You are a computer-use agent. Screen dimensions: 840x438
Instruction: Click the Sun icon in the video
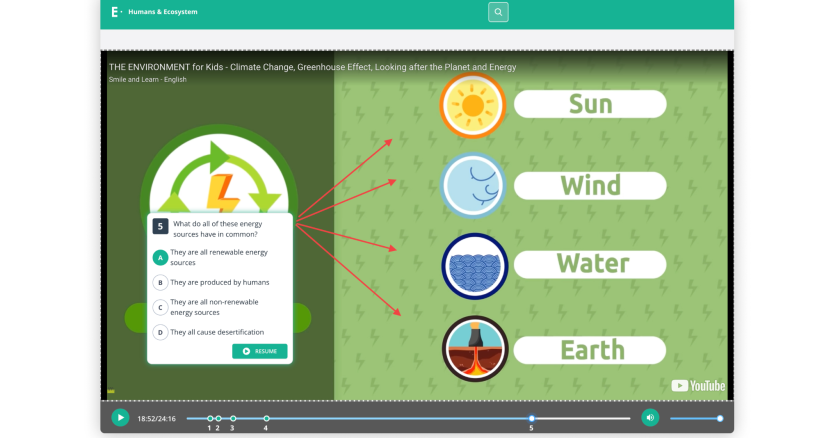click(474, 104)
